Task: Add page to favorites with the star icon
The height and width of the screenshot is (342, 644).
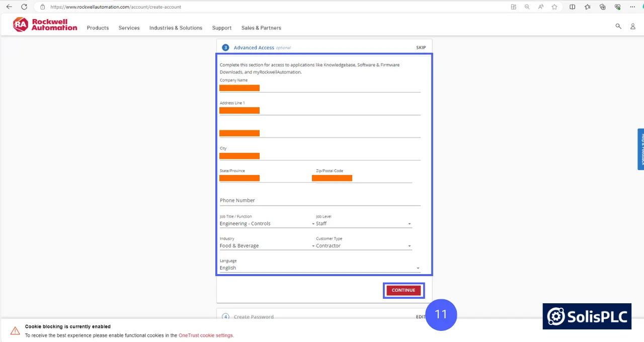Action: pos(553,7)
